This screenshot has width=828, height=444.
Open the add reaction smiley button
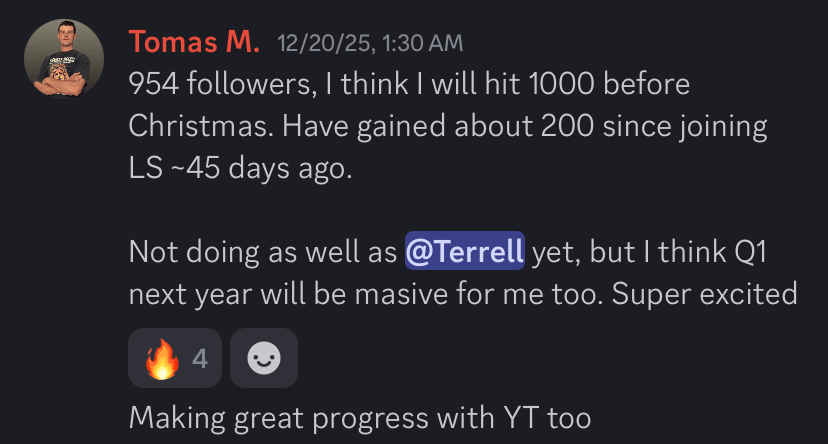[x=263, y=358]
